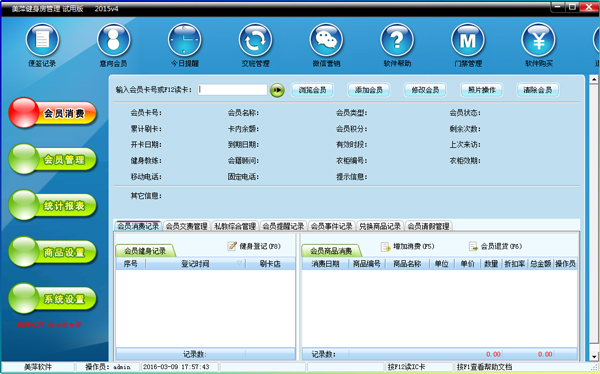The image size is (600, 374).
Task: Click the 序号 column header
Action: click(x=130, y=264)
